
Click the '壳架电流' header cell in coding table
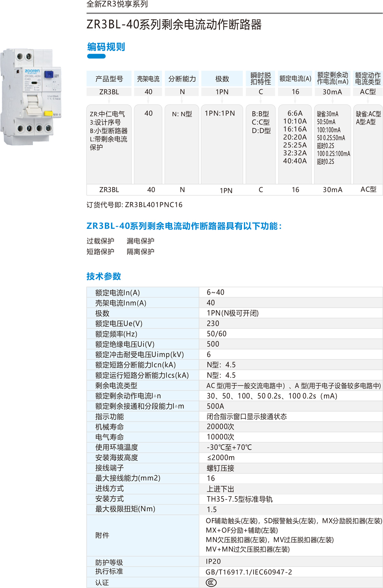148,79
